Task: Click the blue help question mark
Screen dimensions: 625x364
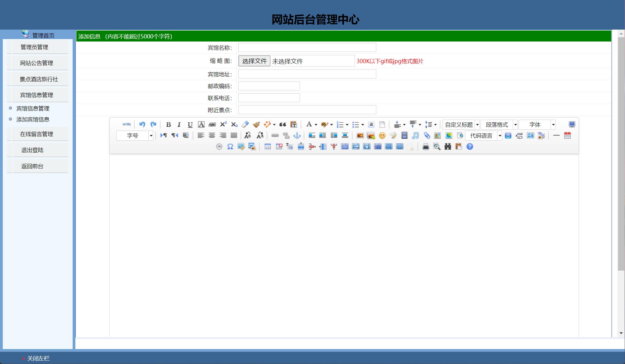Action: point(470,147)
